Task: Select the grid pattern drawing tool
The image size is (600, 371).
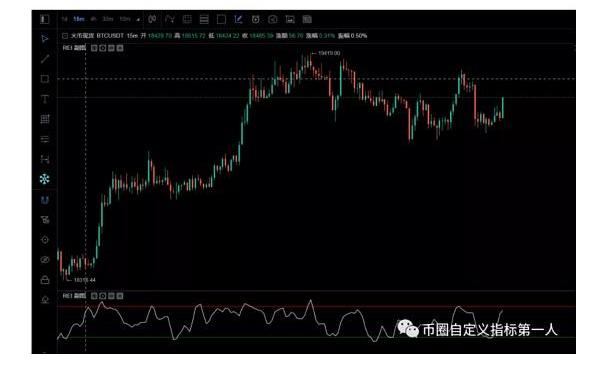Action: click(x=45, y=119)
